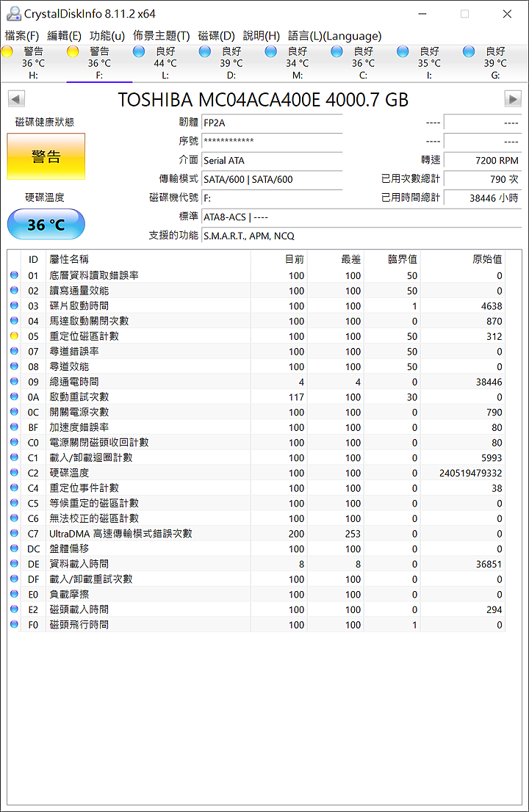The image size is (529, 812).
Task: Click the status dot for 總通電時間 row 09
Action: [14, 381]
